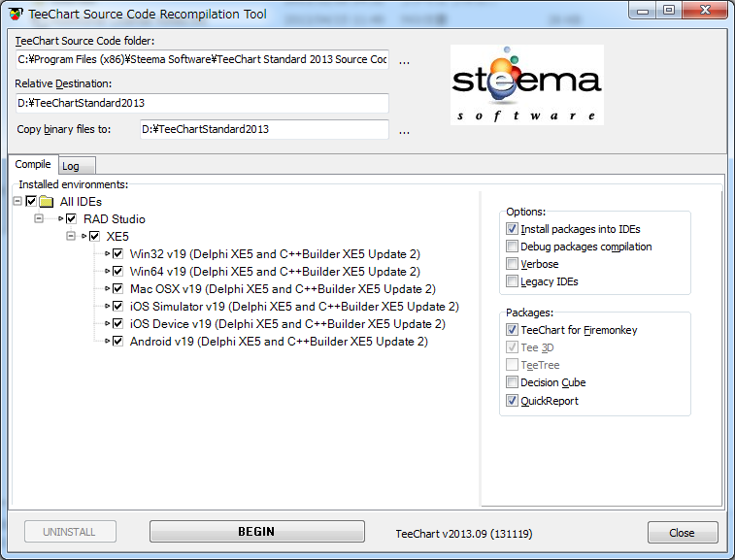Click the TeeChart app icon in title bar
Image resolution: width=735 pixels, height=560 pixels.
(x=16, y=14)
